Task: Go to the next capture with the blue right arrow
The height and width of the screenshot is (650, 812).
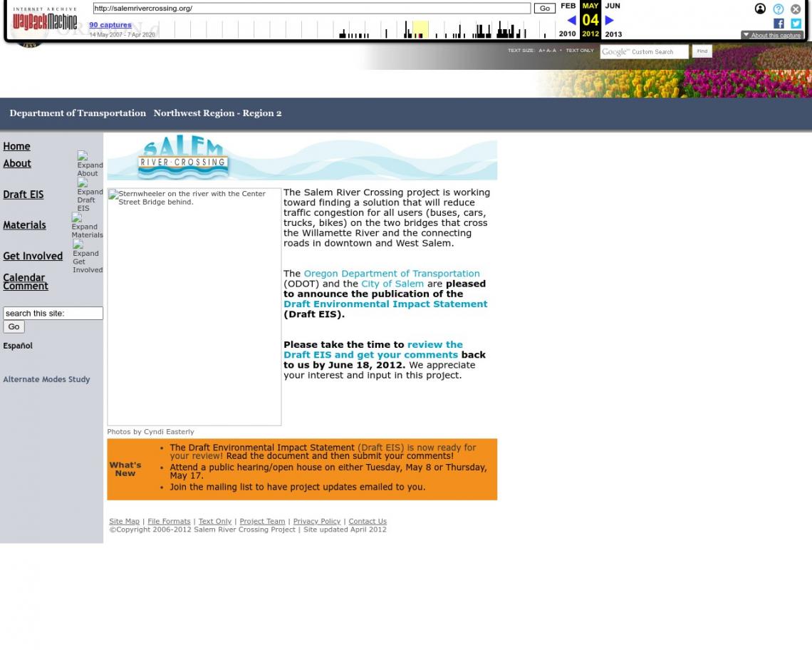Action: 610,20
